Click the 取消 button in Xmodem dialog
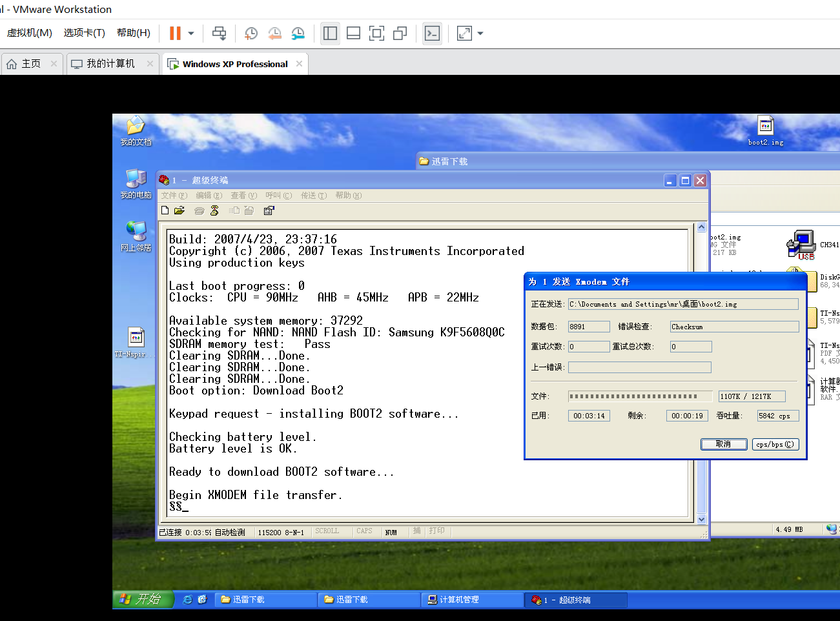 click(x=724, y=444)
